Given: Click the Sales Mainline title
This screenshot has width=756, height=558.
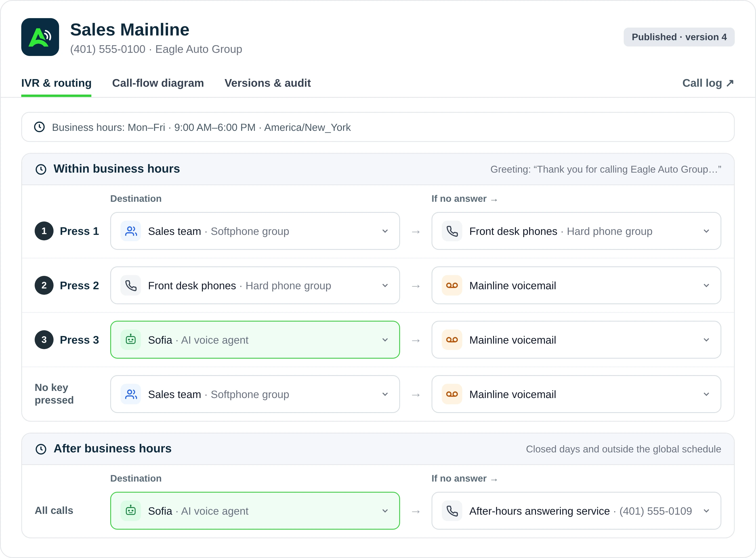Looking at the screenshot, I should click(x=130, y=30).
